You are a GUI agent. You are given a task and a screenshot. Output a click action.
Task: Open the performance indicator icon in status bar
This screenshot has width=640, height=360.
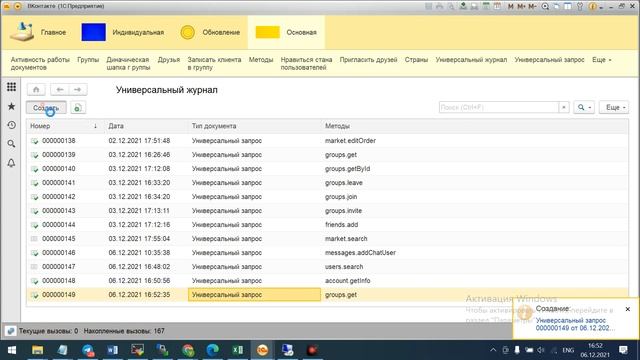click(11, 331)
